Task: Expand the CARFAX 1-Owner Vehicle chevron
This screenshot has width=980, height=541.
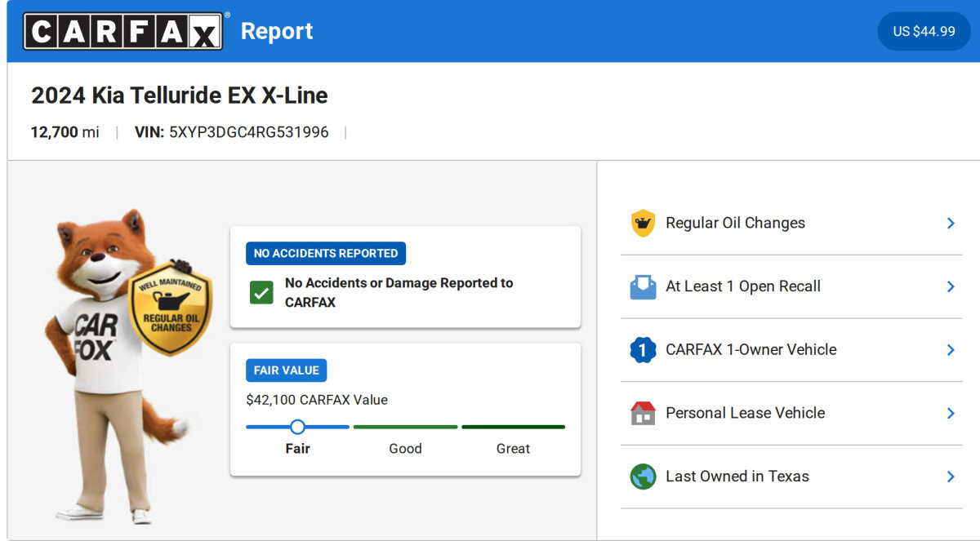Action: point(950,350)
